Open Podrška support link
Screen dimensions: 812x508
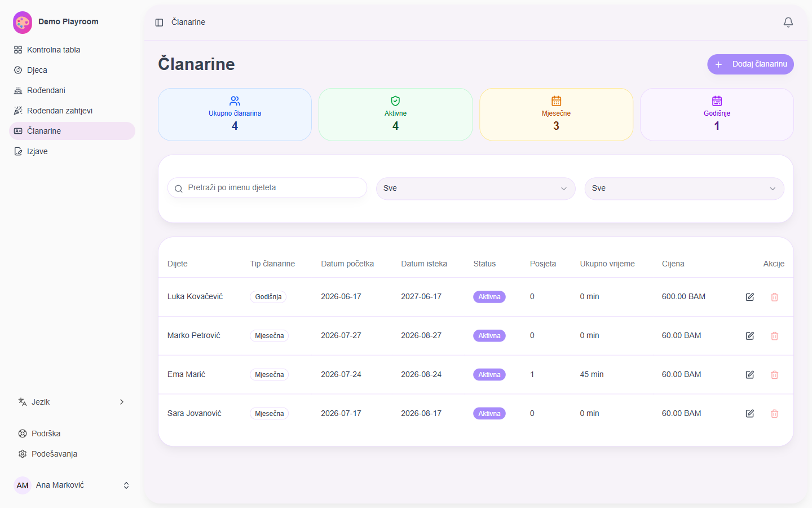pos(72,433)
